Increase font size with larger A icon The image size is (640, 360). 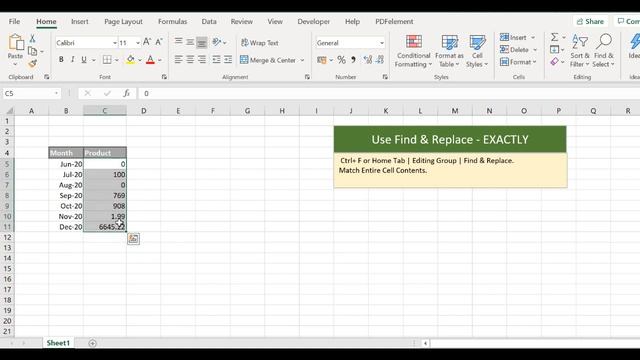point(147,42)
